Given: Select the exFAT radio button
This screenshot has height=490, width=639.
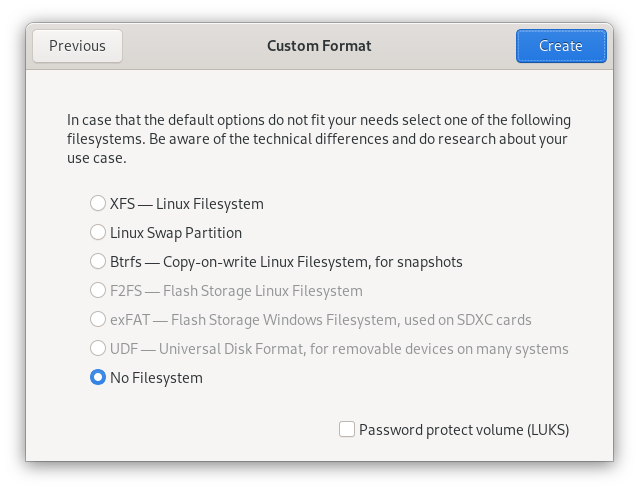Looking at the screenshot, I should (x=98, y=320).
